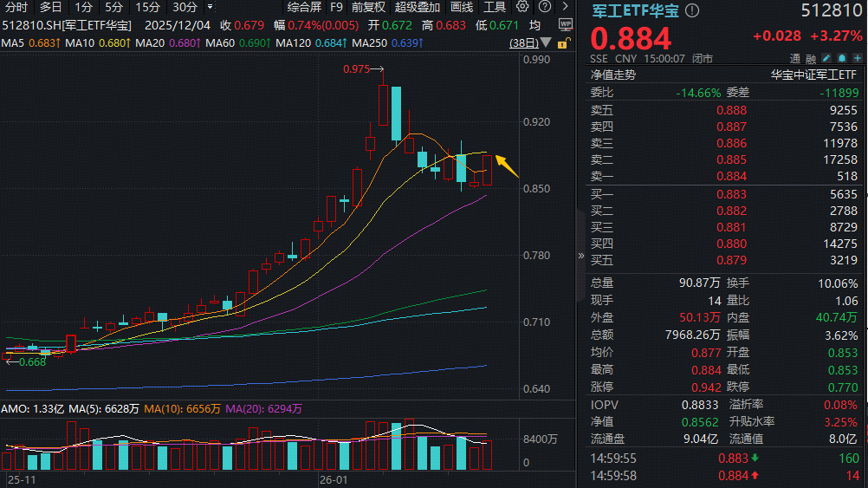Toggle 超级叠加 overlay mode
The width and height of the screenshot is (868, 488).
coord(417,7)
